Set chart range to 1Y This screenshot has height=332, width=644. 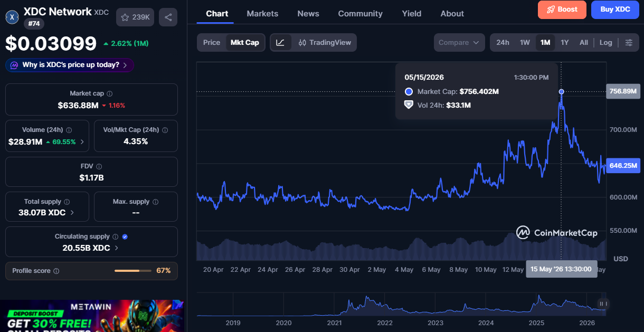point(565,43)
